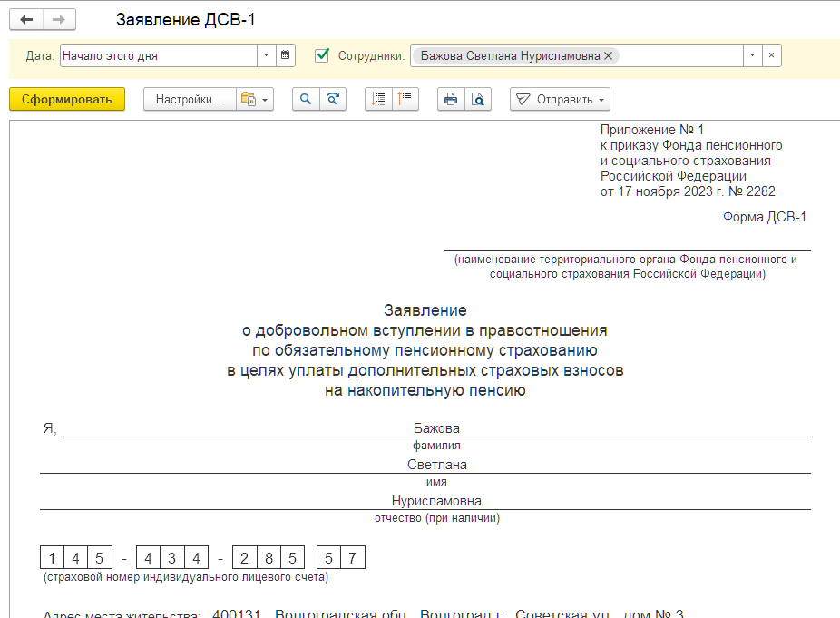Screen dimensions: 840x618
Task: Click first name cell 'Светлана'
Action: 436,465
